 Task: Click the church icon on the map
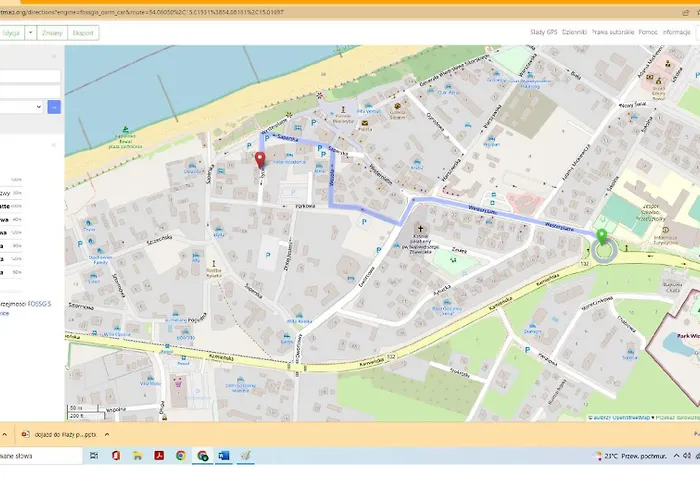[420, 229]
